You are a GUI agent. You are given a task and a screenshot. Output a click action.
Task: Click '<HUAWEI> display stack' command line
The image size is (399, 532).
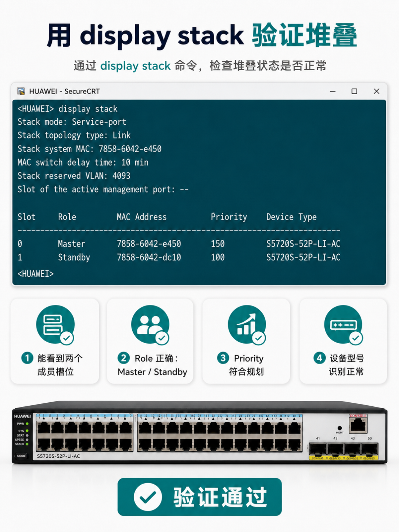click(68, 109)
